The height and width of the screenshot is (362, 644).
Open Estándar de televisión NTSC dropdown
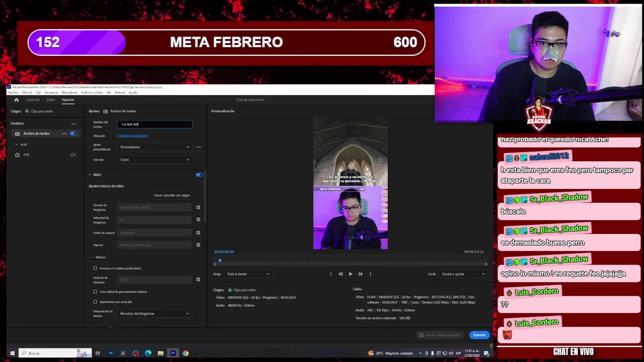[x=154, y=280]
